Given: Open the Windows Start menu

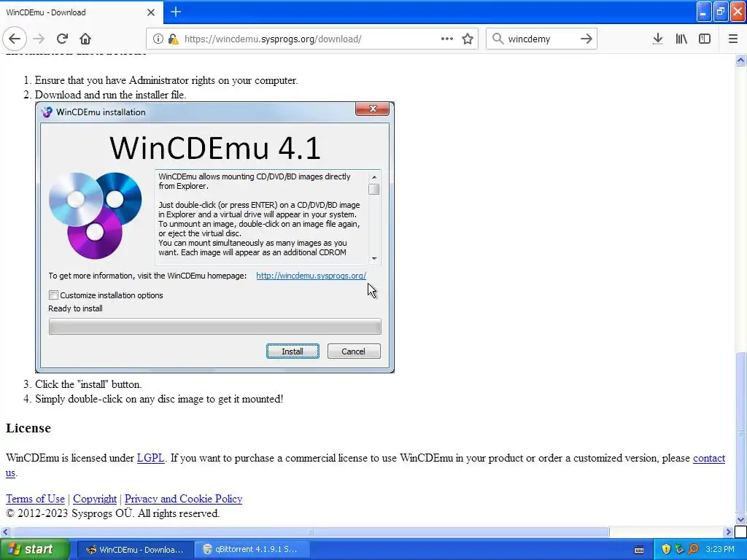Looking at the screenshot, I should [x=35, y=549].
